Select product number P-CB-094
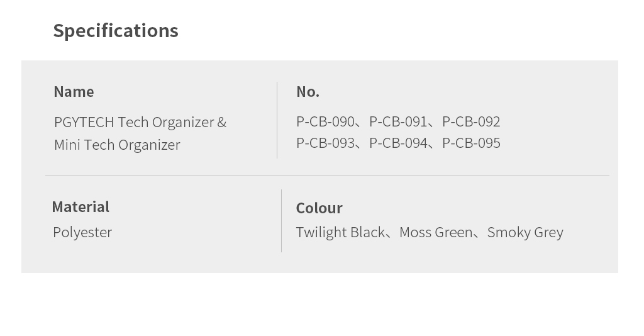 click(398, 143)
